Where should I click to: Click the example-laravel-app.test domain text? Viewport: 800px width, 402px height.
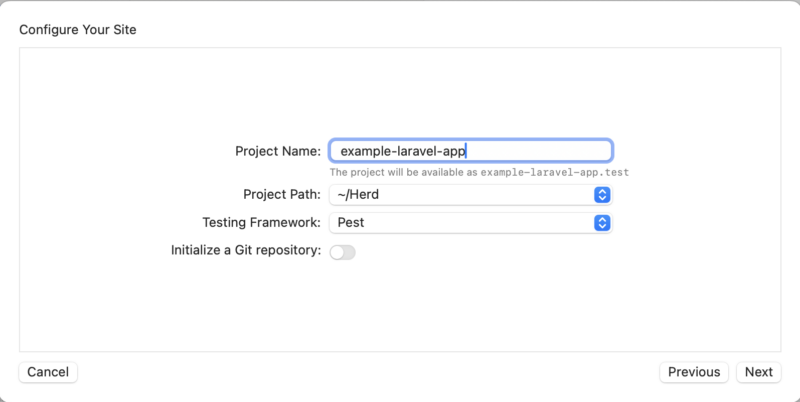tap(555, 173)
